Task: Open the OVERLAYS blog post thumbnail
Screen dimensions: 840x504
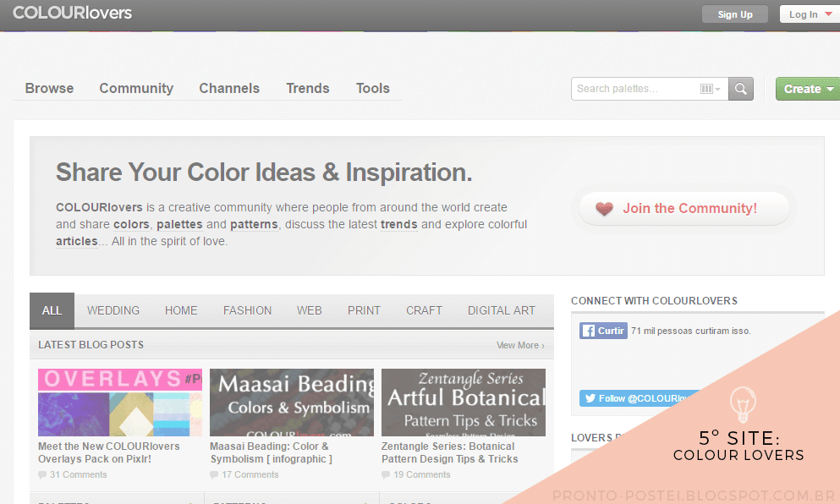Action: click(120, 403)
